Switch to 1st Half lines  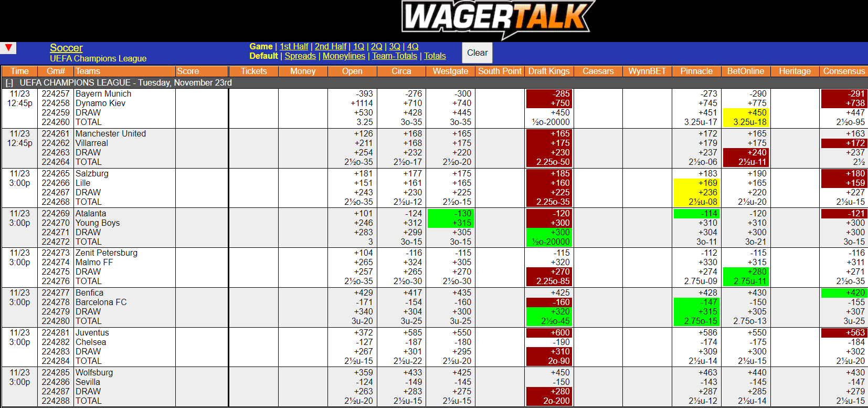pos(294,47)
